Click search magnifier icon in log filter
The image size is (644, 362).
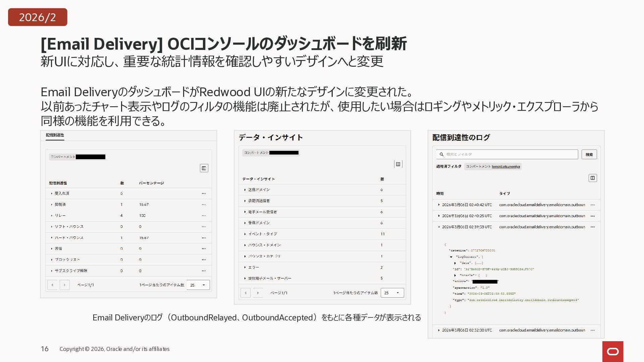[x=442, y=155]
